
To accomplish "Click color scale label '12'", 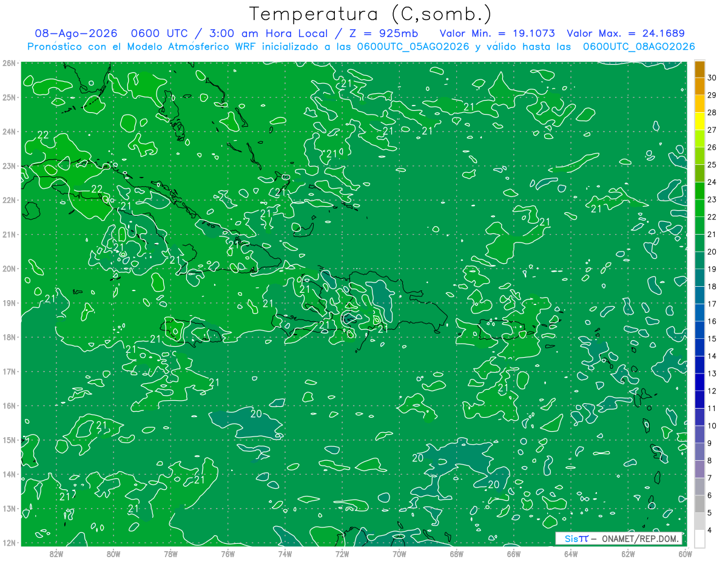I will (712, 391).
